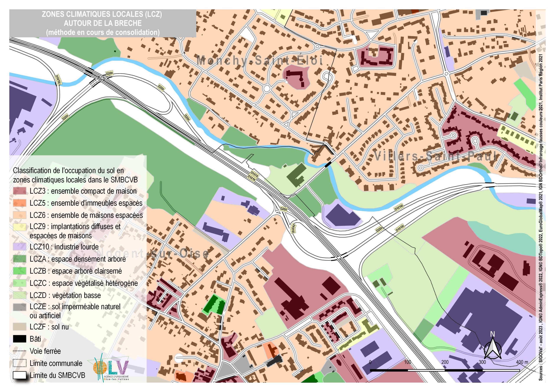Click the Limite du SMBCVB legend box
This screenshot has width=555, height=392.
(x=20, y=375)
